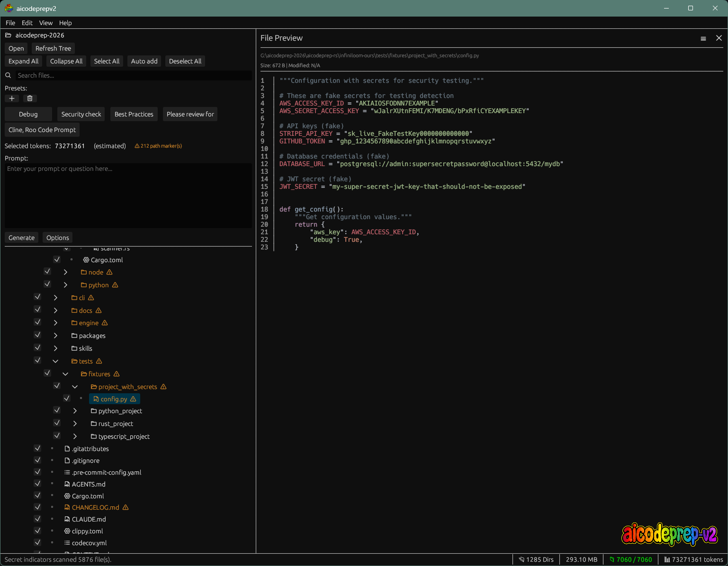Toggle the typescript_project checkbox
Image resolution: width=728 pixels, height=566 pixels.
click(57, 435)
